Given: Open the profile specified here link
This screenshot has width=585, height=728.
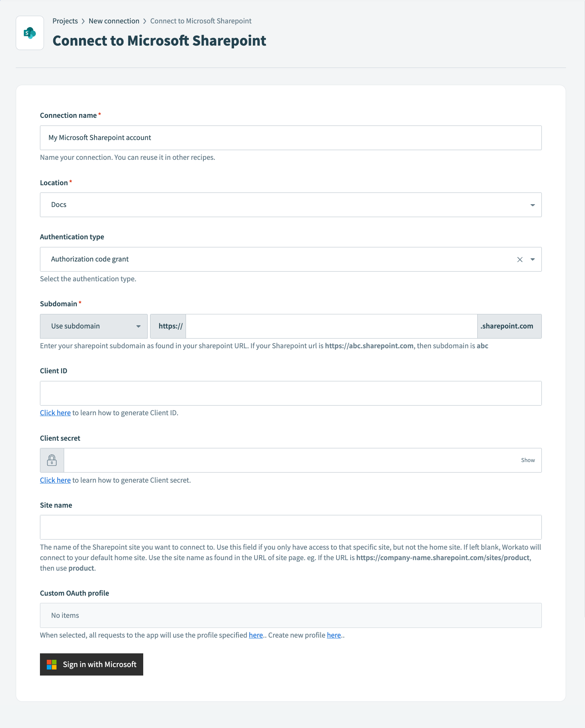Looking at the screenshot, I should [256, 635].
